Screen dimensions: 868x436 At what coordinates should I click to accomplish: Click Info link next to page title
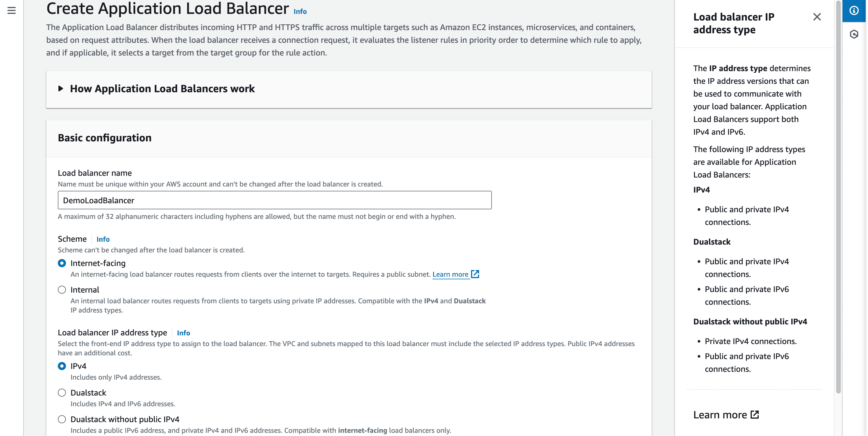pyautogui.click(x=300, y=12)
